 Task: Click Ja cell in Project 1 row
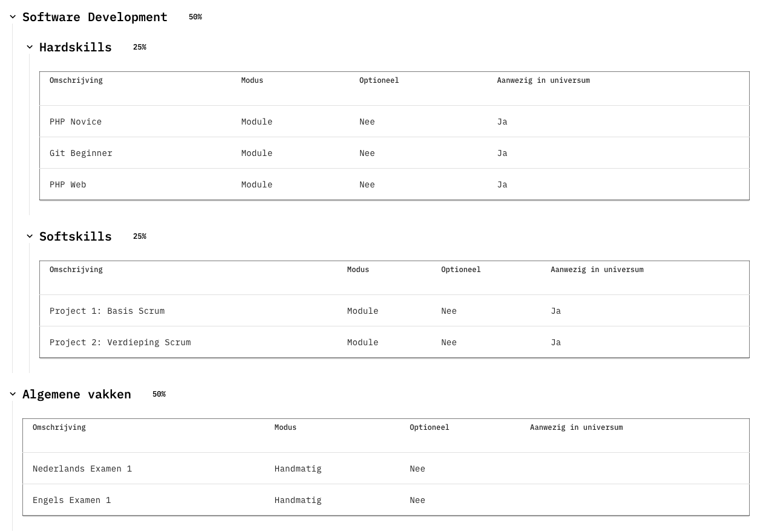(x=556, y=311)
